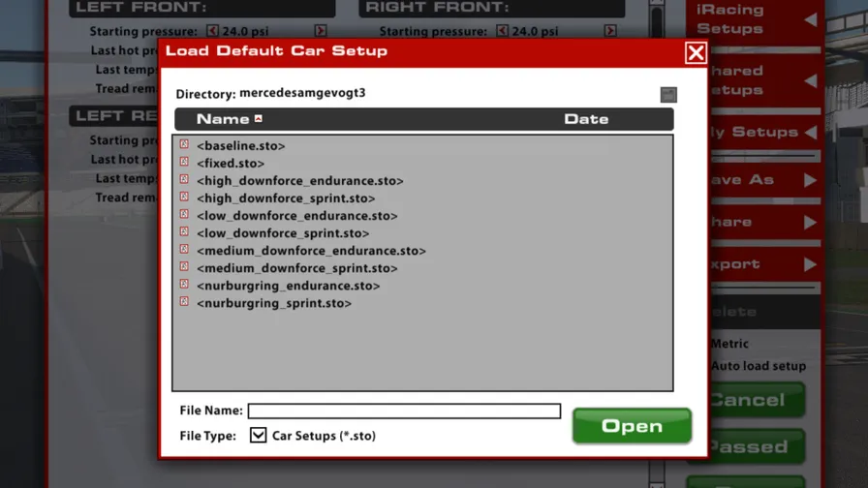Click the file icon beside medium_downforce_endurance.sto
868x488 pixels.
(x=184, y=250)
